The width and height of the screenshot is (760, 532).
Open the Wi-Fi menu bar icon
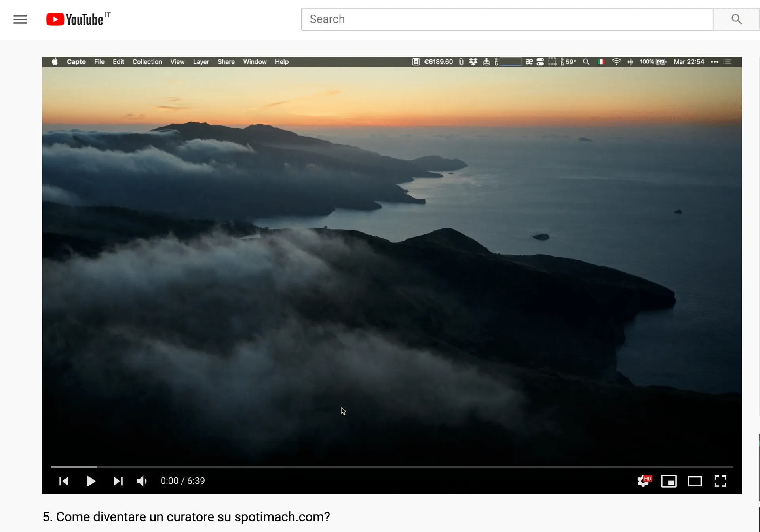click(616, 62)
